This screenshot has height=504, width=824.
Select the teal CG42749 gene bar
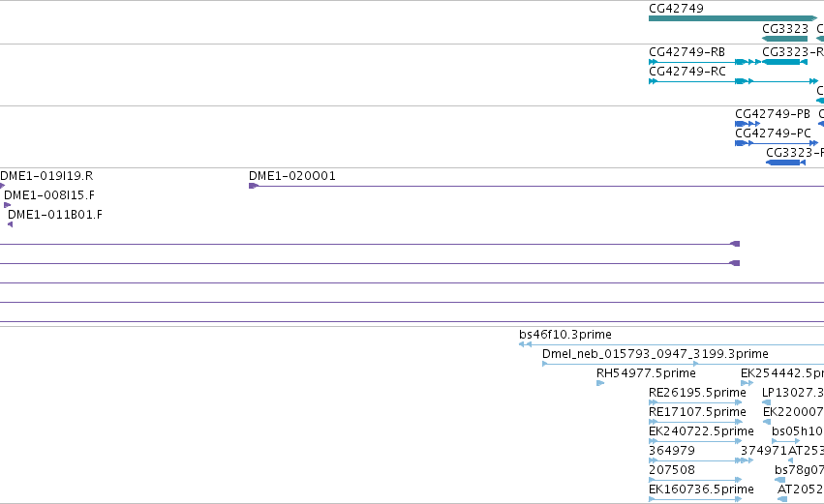[733, 19]
